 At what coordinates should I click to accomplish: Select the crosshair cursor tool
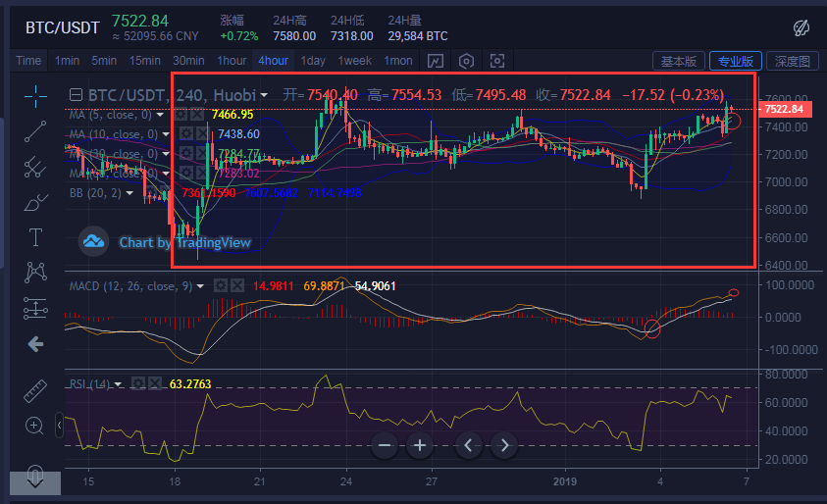[x=35, y=96]
